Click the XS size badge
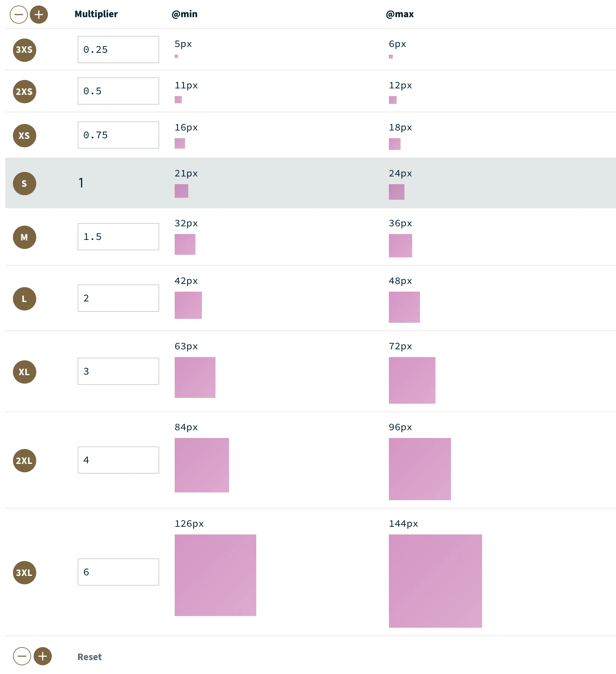616x674 pixels. pyautogui.click(x=24, y=136)
